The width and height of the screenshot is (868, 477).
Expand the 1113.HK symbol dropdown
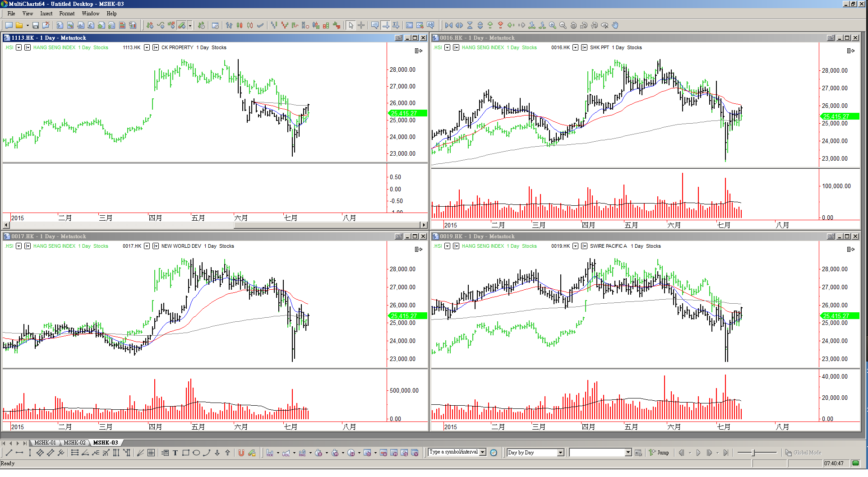pos(147,47)
